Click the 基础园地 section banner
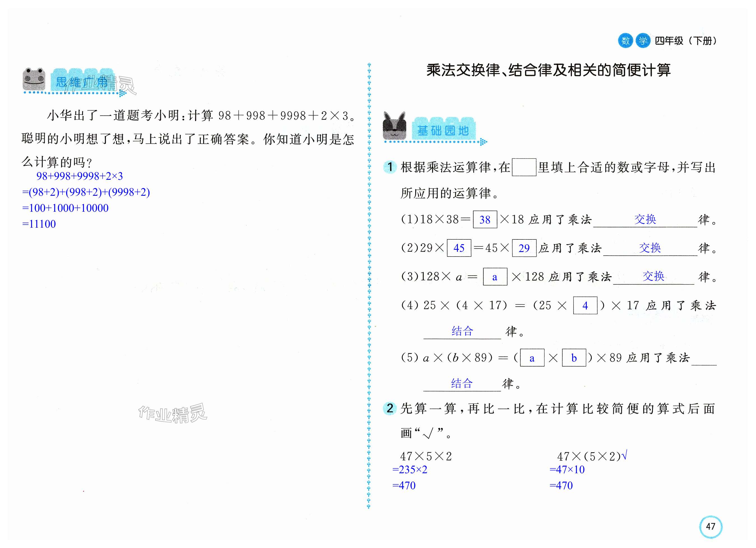The width and height of the screenshot is (756, 548). tap(443, 130)
